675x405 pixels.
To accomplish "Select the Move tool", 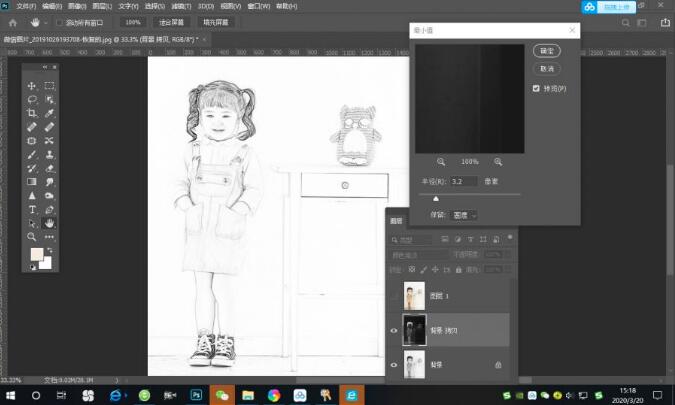I will pos(32,86).
